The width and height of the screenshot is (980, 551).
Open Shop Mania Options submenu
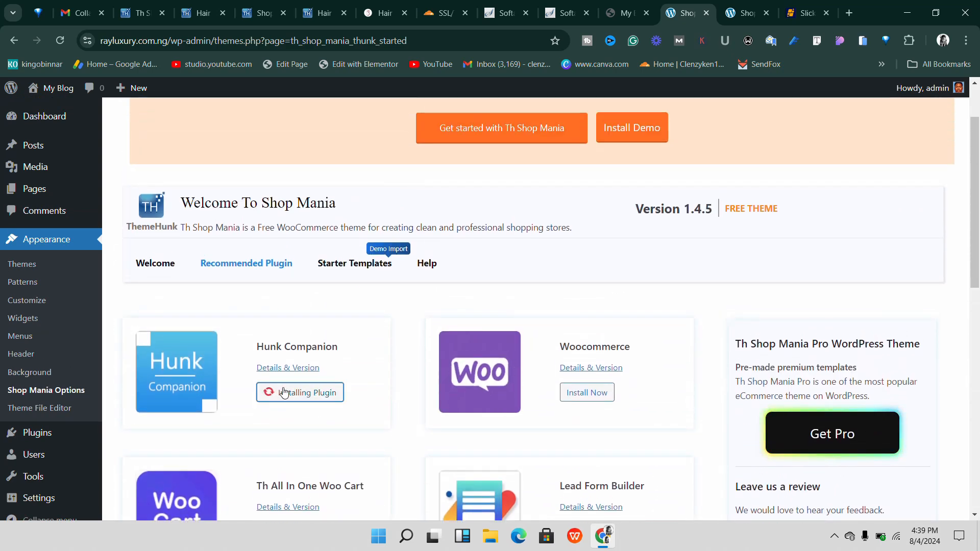(46, 390)
